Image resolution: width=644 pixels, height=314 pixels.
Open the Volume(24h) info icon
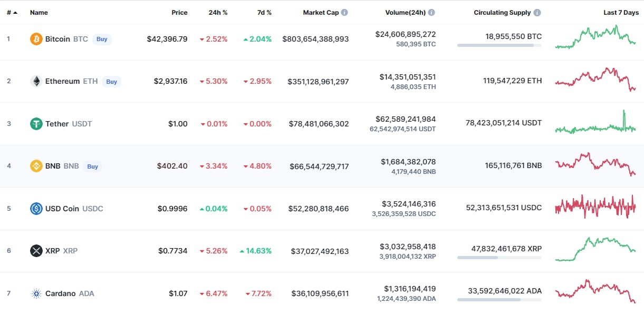431,12
